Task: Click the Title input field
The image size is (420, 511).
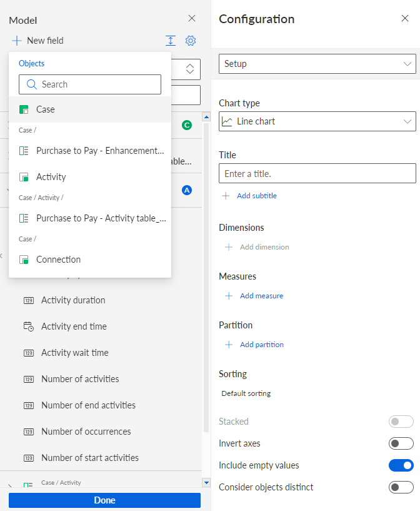Action: pyautogui.click(x=317, y=173)
